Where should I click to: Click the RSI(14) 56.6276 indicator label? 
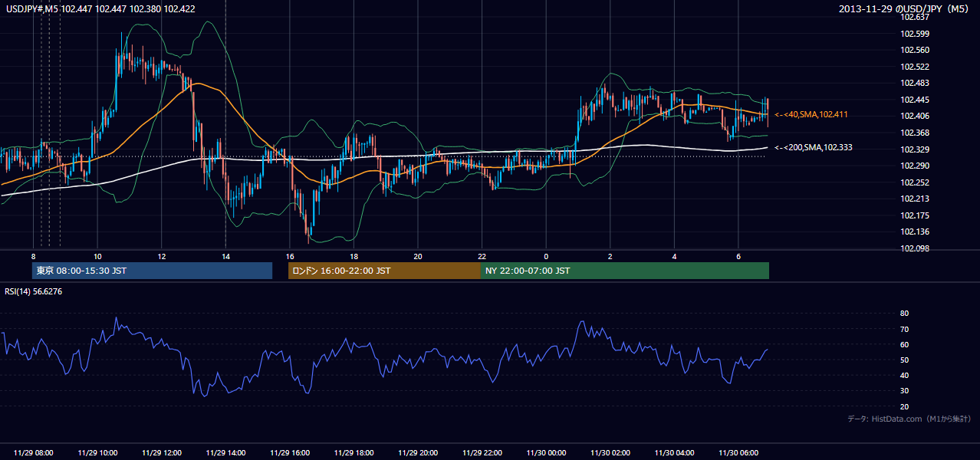tap(34, 291)
